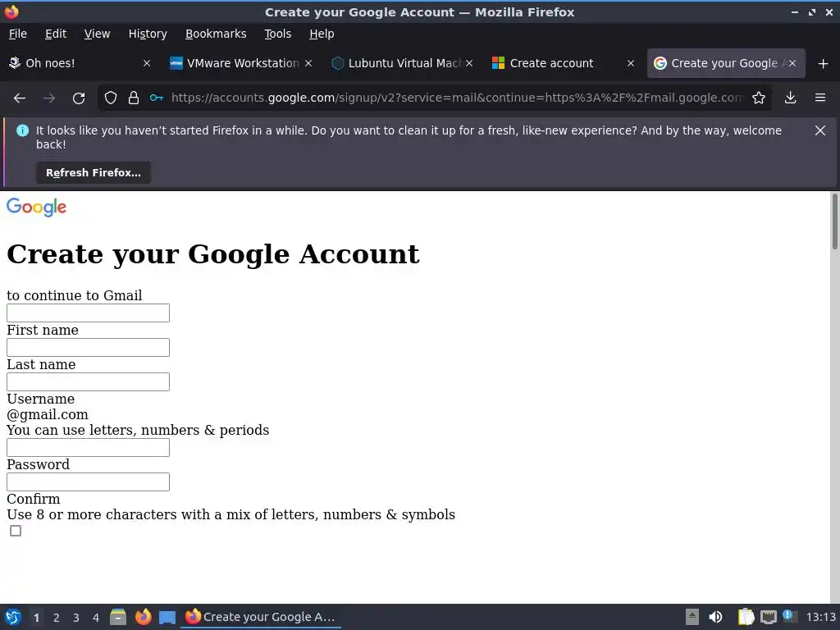Image resolution: width=840 pixels, height=630 pixels.
Task: Launch Firefox from the quick launch icon
Action: (143, 617)
